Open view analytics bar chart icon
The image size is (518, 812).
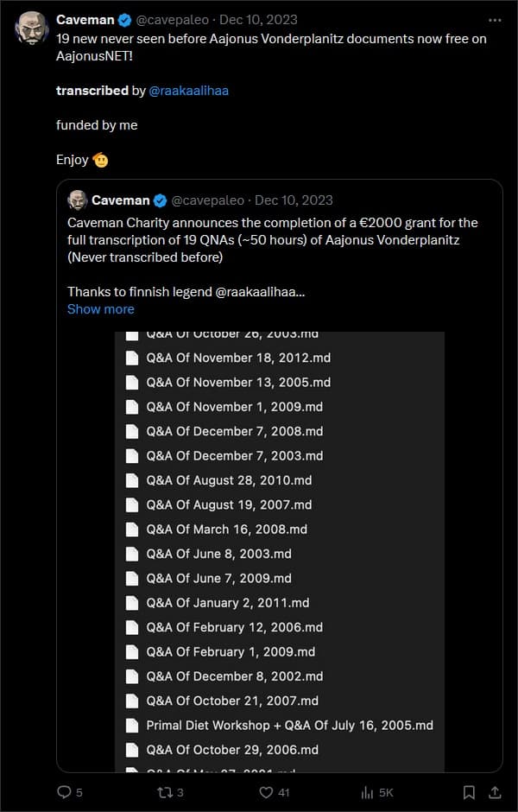tap(367, 792)
